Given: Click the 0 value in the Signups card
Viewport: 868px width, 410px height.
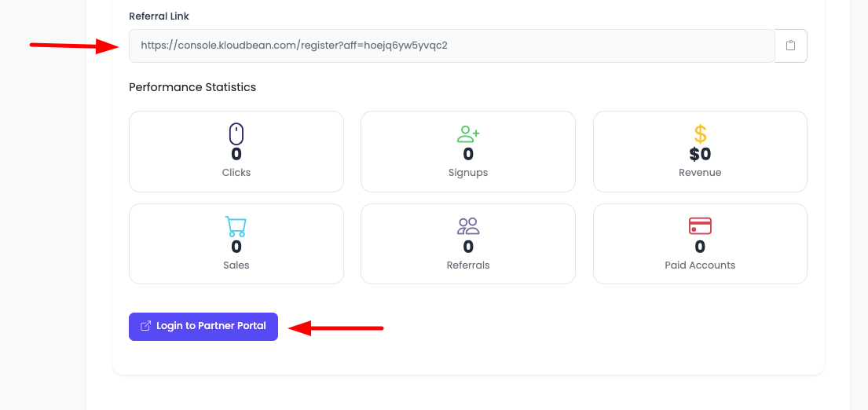Looking at the screenshot, I should coord(468,154).
